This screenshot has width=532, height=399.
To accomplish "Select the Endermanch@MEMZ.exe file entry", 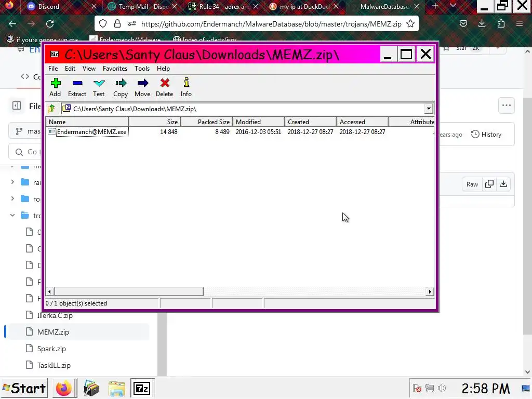I will (x=91, y=131).
